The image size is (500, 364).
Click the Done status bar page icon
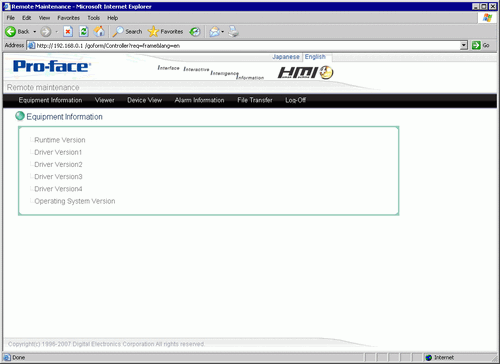point(7,357)
